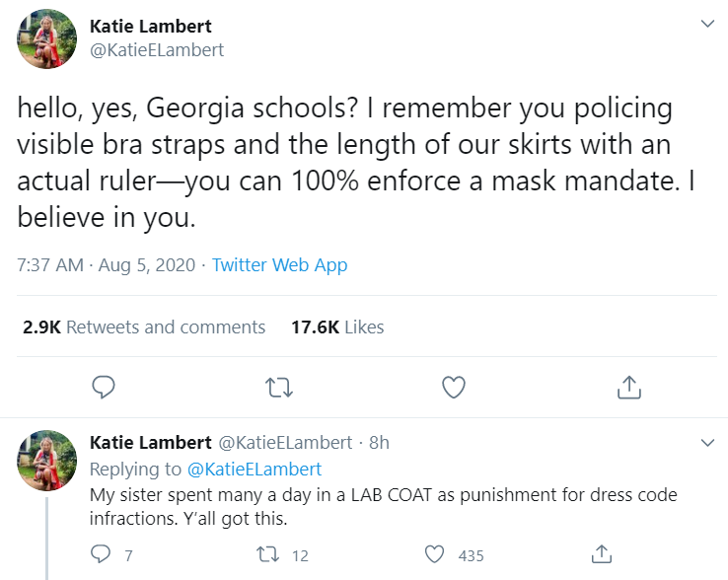Retweet the main Georgia schools tweet
Image resolution: width=728 pixels, height=580 pixels.
[279, 388]
